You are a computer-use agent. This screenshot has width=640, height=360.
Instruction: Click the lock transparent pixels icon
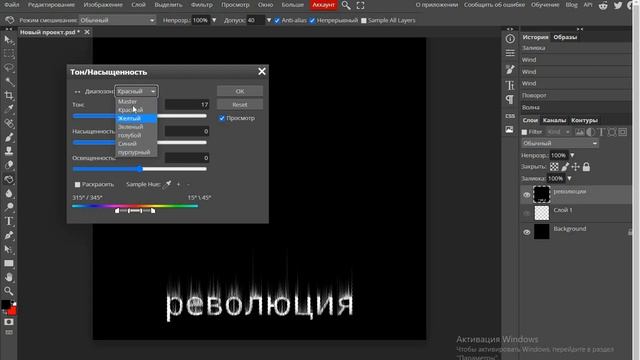pyautogui.click(x=554, y=167)
